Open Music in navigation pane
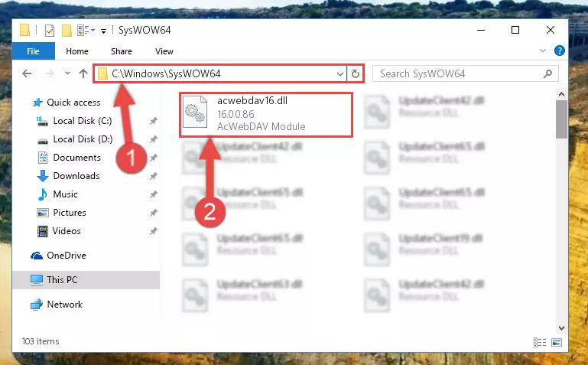588x365 pixels. (x=65, y=194)
